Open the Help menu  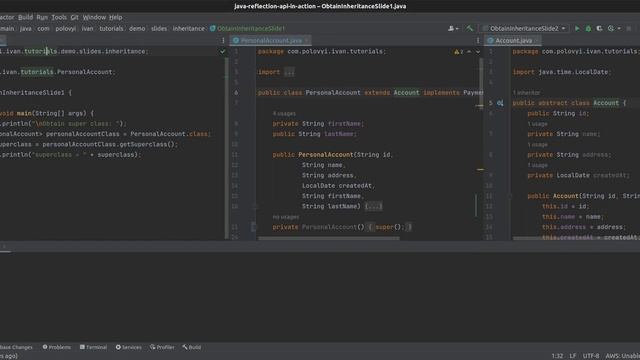(x=116, y=17)
